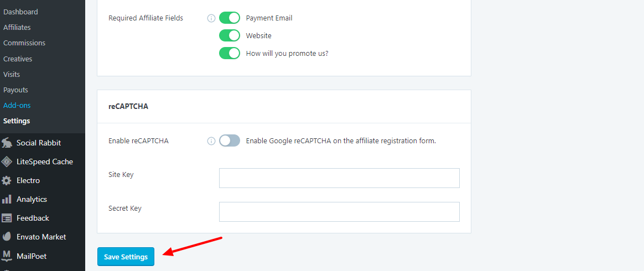Click info icon next to Enable reCAPTCHA
Image resolution: width=644 pixels, height=271 pixels.
pos(211,141)
